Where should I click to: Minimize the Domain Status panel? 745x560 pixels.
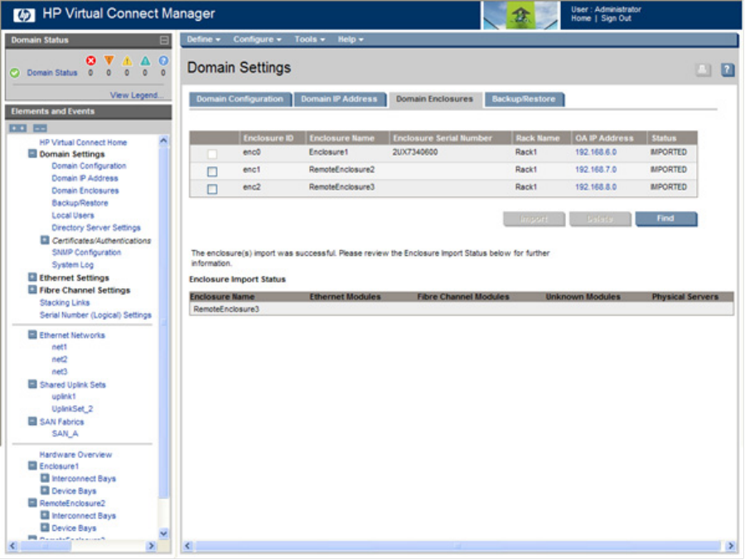tap(164, 40)
